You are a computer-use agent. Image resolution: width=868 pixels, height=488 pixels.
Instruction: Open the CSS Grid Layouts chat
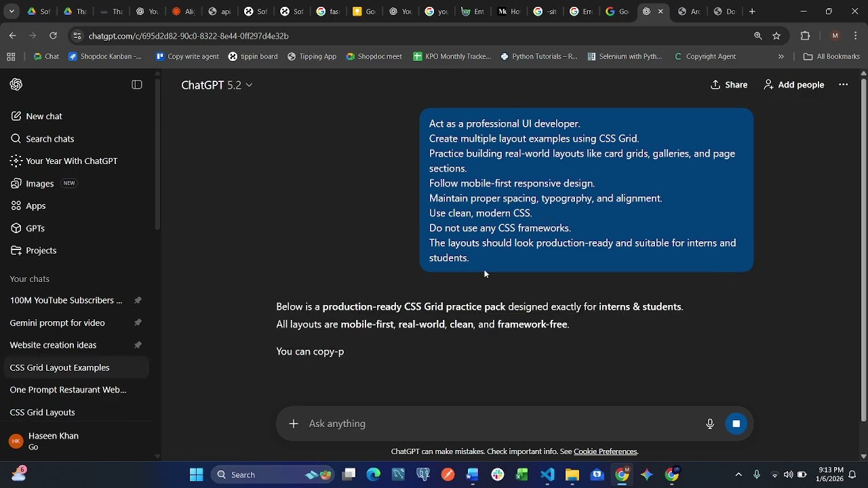coord(42,412)
